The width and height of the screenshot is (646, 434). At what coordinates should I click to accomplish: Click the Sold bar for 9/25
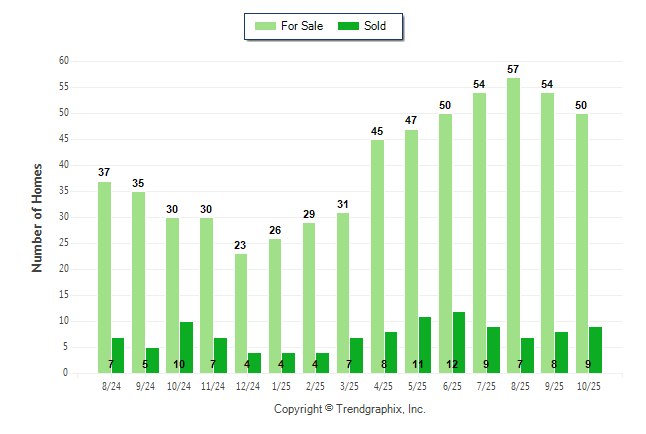coord(562,352)
